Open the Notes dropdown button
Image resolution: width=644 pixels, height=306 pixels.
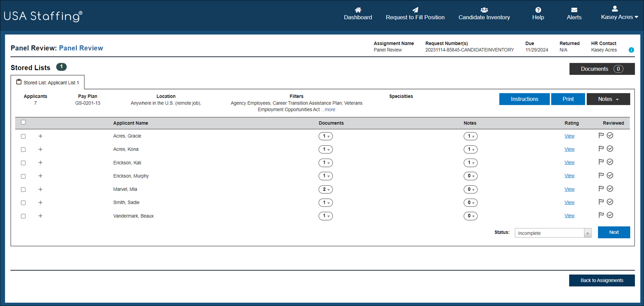point(608,99)
